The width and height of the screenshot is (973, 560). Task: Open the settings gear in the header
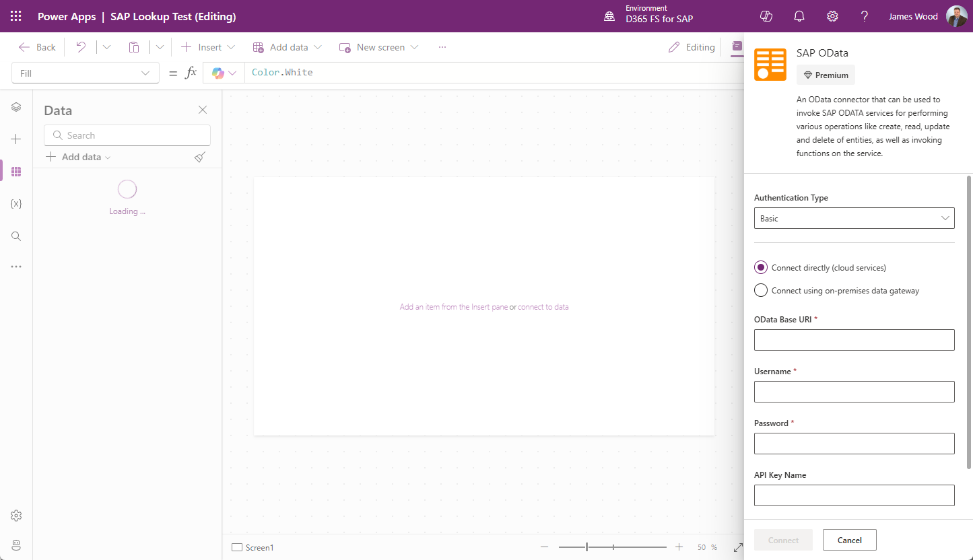pos(832,16)
